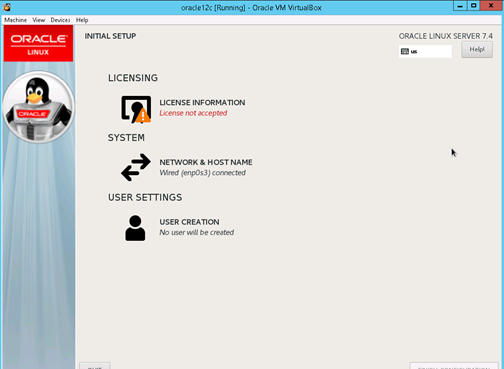Open USER CREATION label
This screenshot has width=504, height=369.
coord(189,222)
